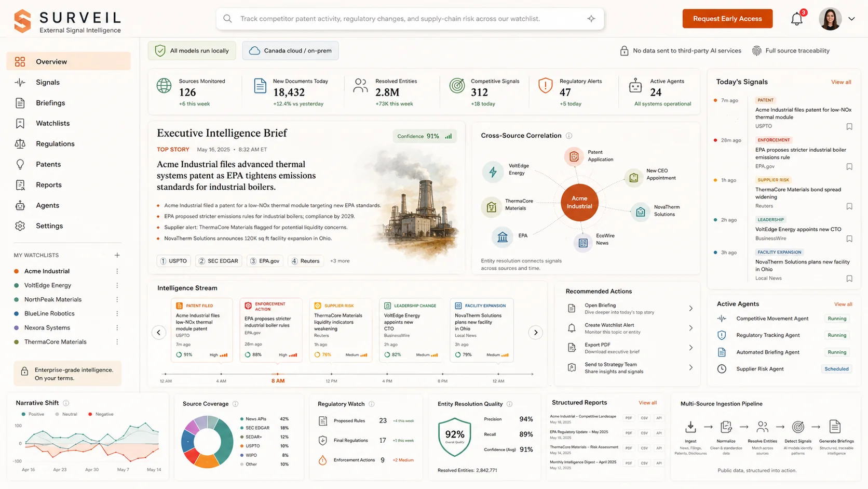Screen dimensions: 868x489
Task: Open options menu for VoltEdge Energy watchlist
Action: [x=117, y=285]
